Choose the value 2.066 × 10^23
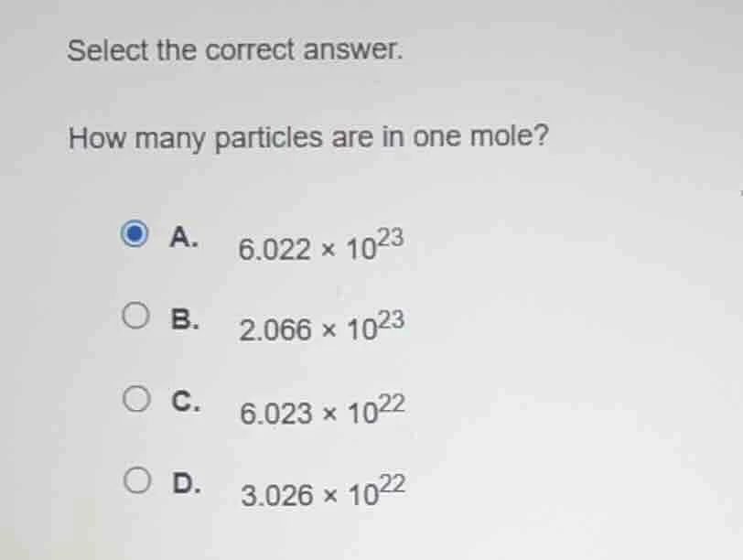This screenshot has width=743, height=560. click(321, 328)
